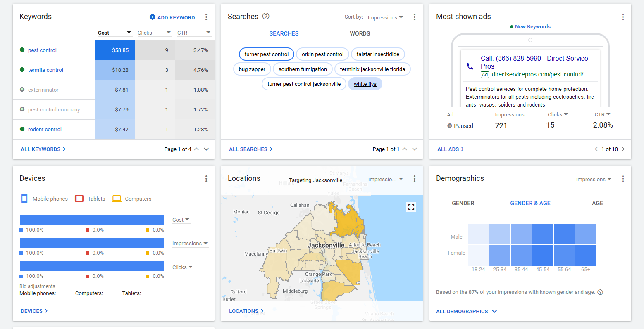
Task: Select the 'turner pest control' search chip
Action: (267, 54)
